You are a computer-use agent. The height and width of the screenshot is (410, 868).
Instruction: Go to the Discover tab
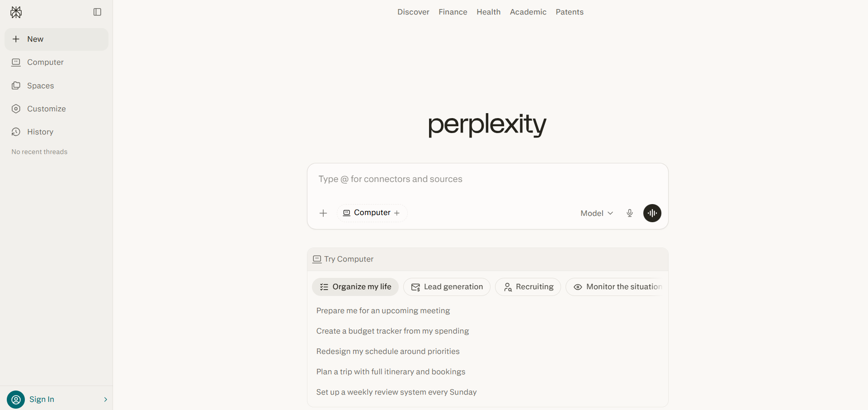413,12
